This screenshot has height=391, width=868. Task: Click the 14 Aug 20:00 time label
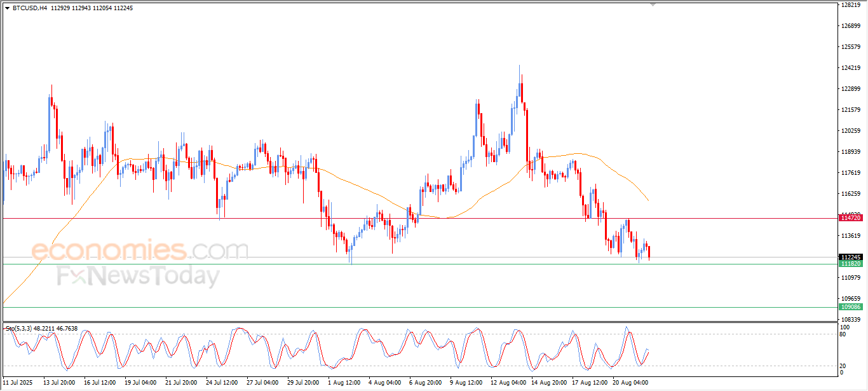pos(550,383)
